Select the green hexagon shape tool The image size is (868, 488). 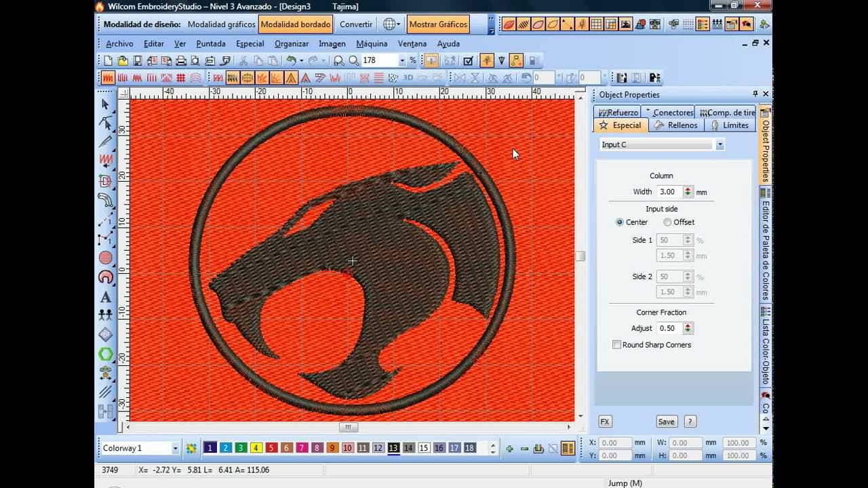105,354
